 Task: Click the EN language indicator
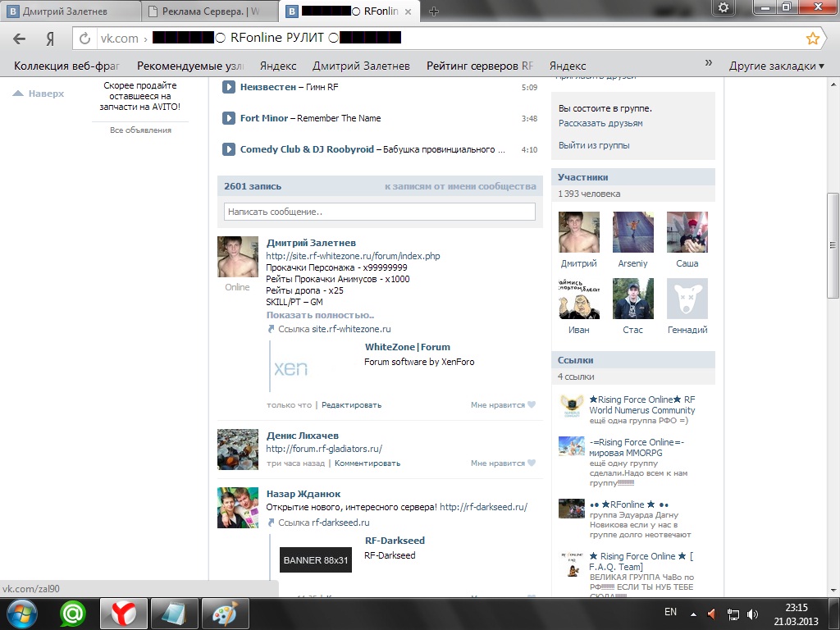(x=670, y=612)
